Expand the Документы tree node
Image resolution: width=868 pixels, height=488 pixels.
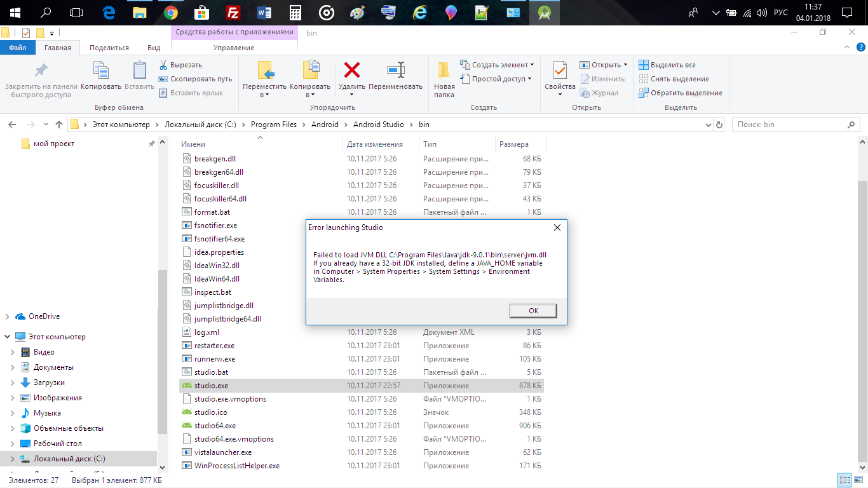pos(13,367)
